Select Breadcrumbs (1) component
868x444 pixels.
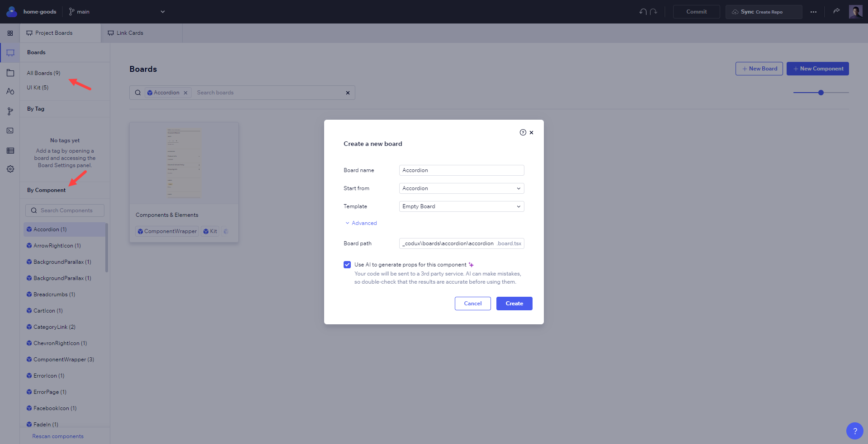64,294
